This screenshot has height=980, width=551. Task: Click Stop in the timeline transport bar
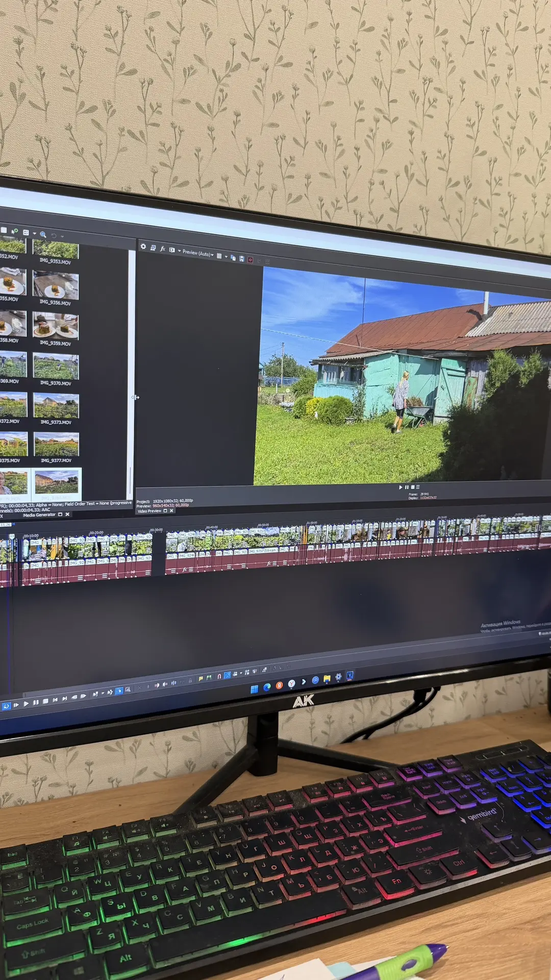click(45, 701)
